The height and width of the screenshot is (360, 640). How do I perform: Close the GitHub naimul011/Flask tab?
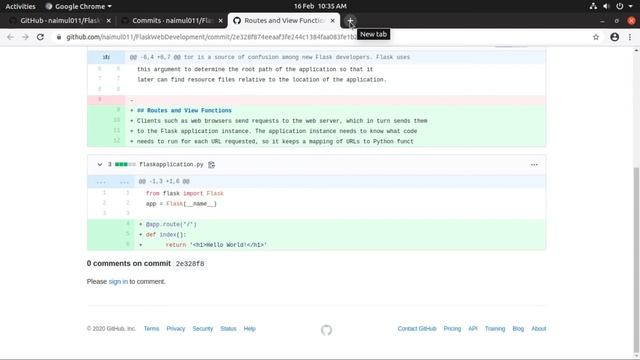pos(109,20)
